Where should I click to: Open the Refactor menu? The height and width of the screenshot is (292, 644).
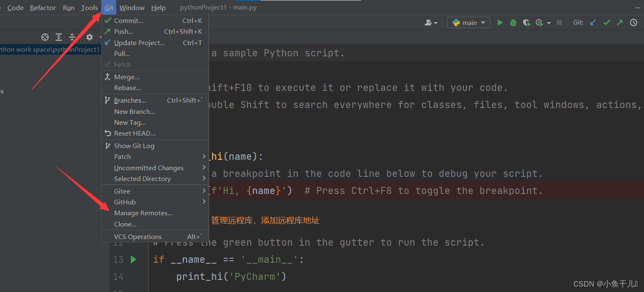pyautogui.click(x=43, y=8)
